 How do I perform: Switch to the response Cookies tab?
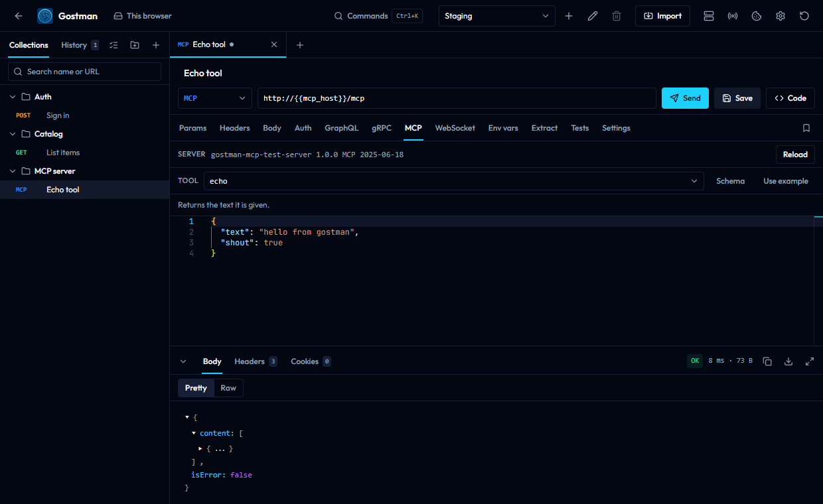point(311,361)
